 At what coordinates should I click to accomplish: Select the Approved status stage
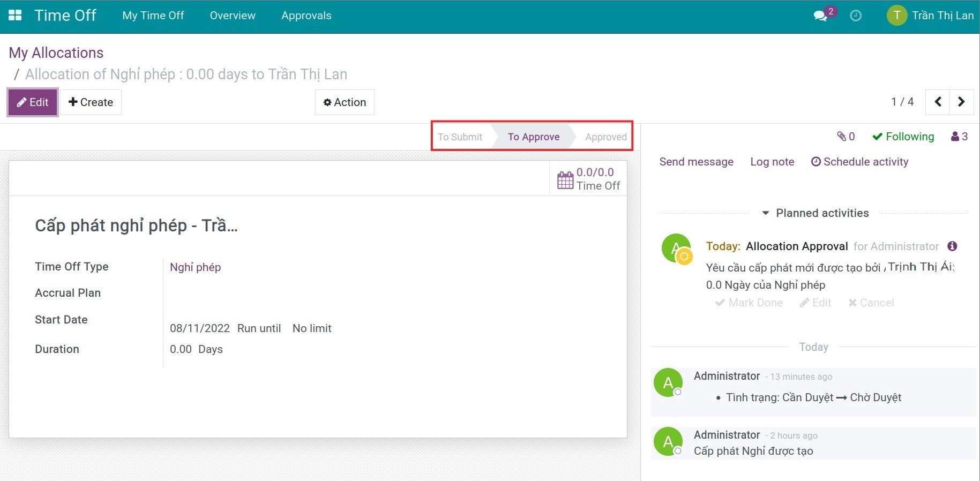605,137
